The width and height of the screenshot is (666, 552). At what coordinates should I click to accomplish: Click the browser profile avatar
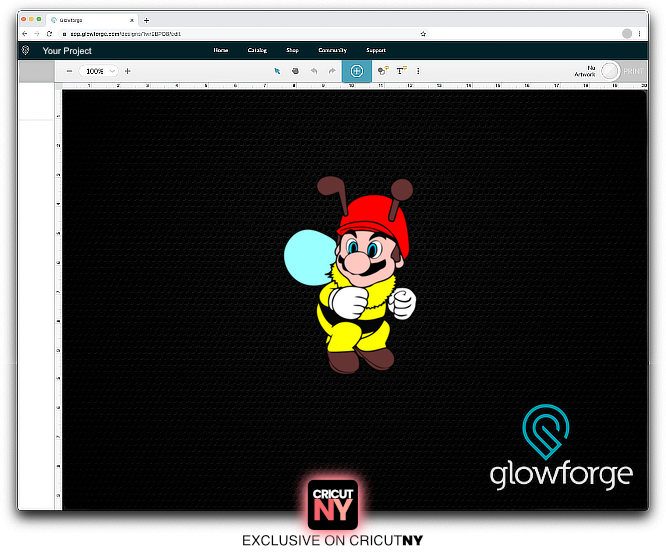tap(627, 34)
